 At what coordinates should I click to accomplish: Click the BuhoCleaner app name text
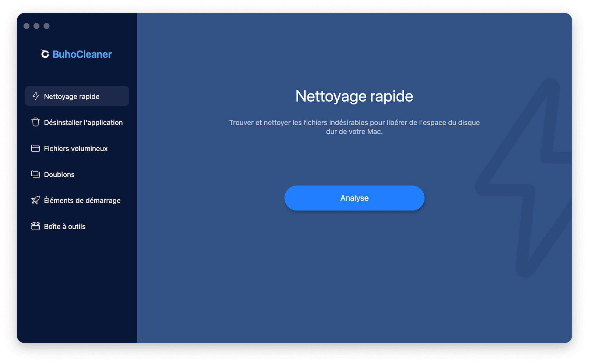point(82,54)
